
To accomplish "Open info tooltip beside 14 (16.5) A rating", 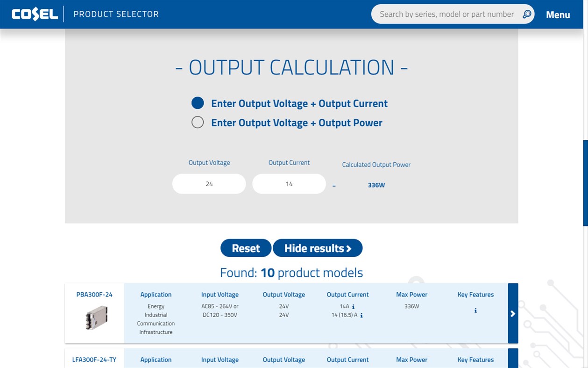I will [361, 315].
